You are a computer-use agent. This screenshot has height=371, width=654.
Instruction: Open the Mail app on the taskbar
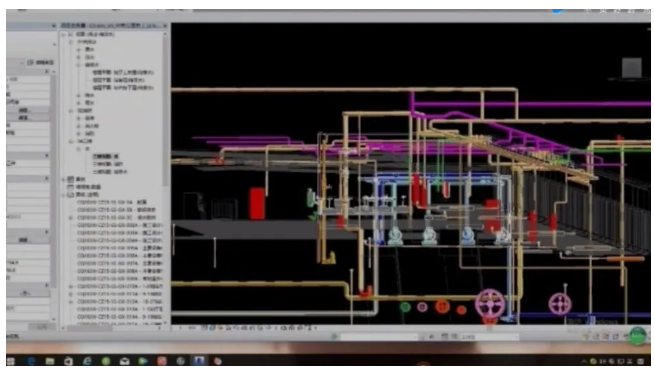point(125,361)
